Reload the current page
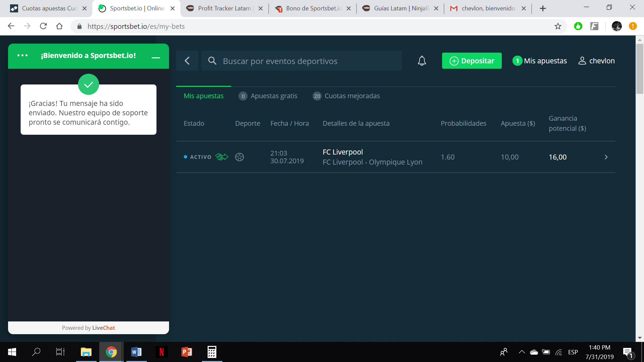 point(43,26)
